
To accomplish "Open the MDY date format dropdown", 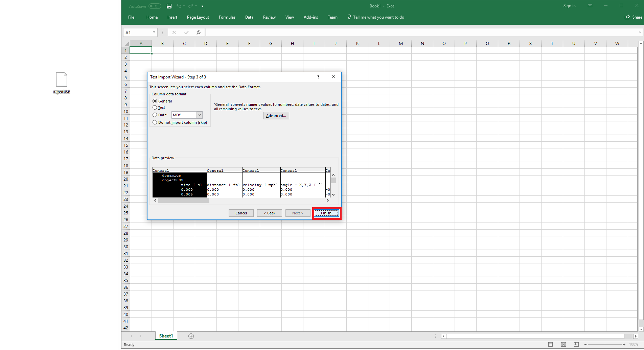I will tap(199, 115).
